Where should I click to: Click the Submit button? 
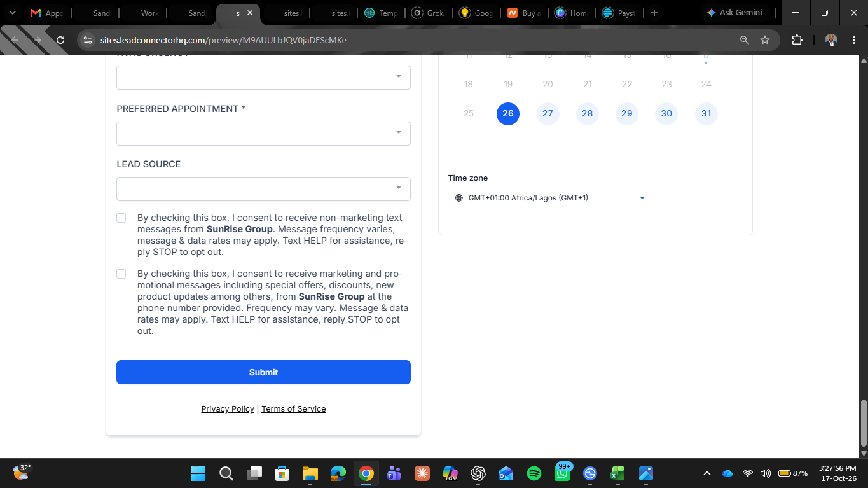point(263,372)
